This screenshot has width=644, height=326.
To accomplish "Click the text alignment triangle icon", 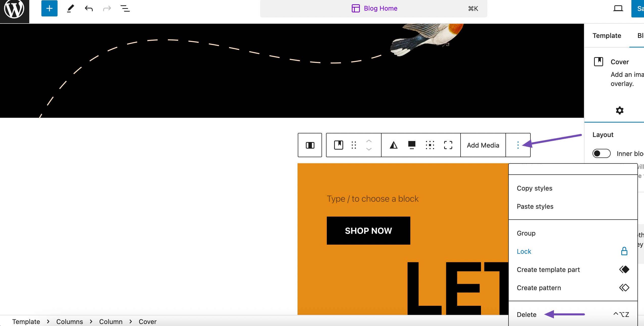I will click(x=393, y=145).
